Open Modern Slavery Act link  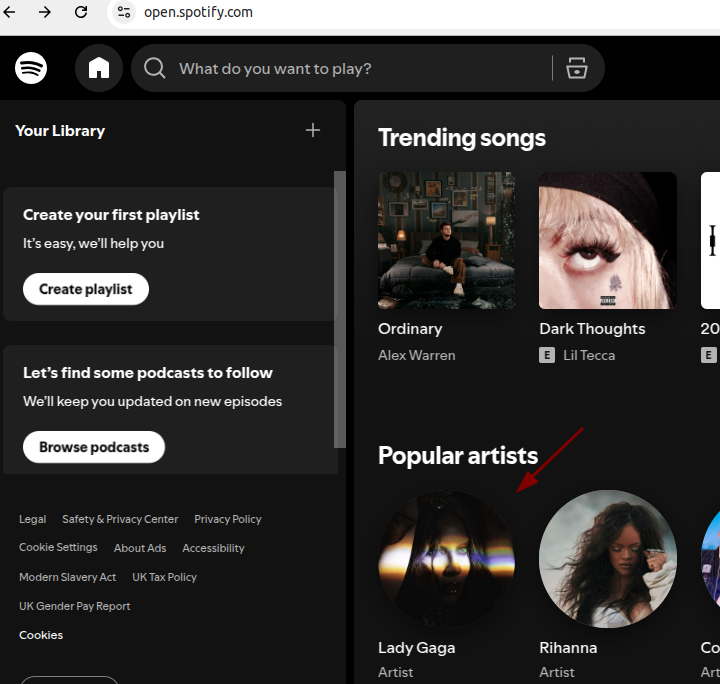point(68,577)
